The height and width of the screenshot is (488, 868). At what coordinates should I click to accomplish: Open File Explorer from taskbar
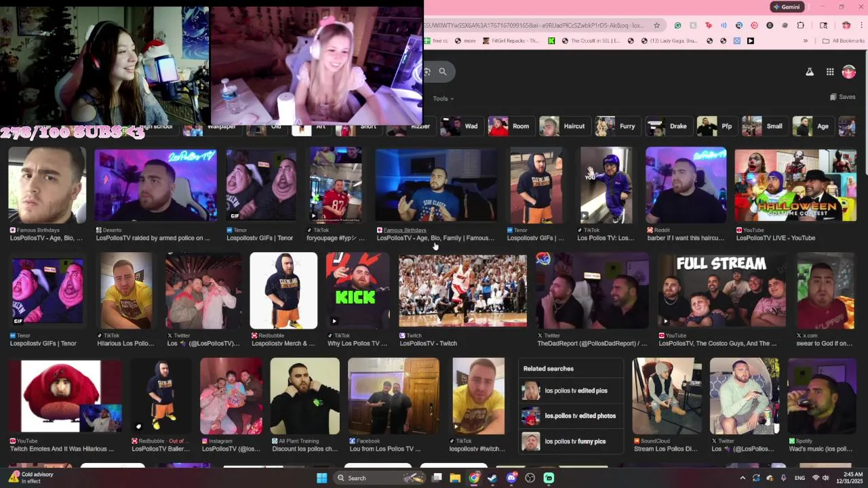tap(456, 478)
